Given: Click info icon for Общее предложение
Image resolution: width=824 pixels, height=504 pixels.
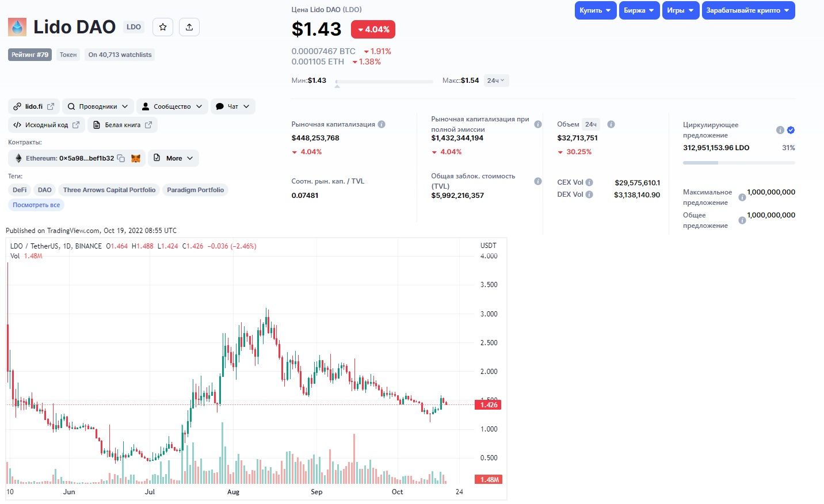Looking at the screenshot, I should (742, 220).
